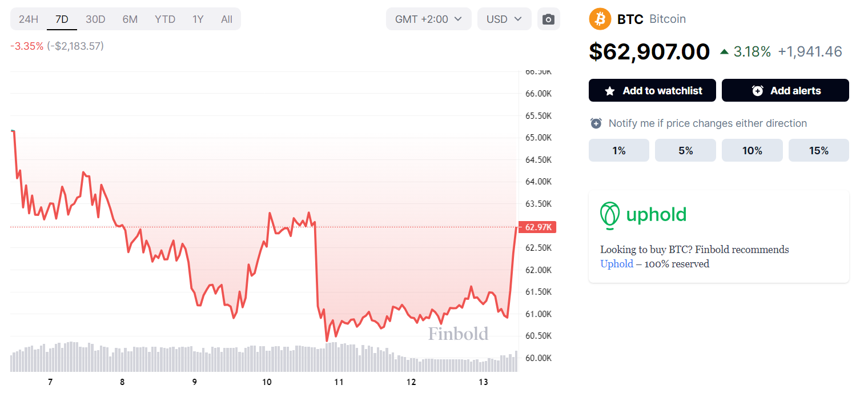Viewport: 868px width, 401px height.
Task: Open the USD currency dropdown
Action: tap(504, 19)
